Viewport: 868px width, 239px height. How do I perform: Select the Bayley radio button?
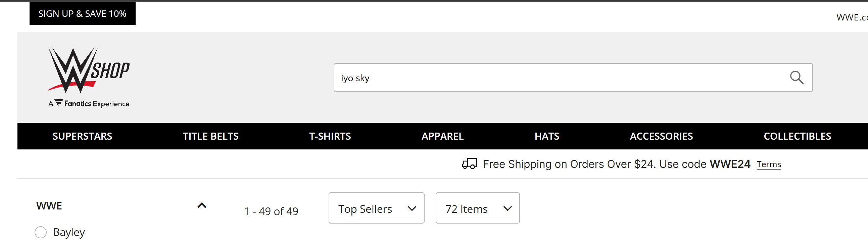coord(41,232)
